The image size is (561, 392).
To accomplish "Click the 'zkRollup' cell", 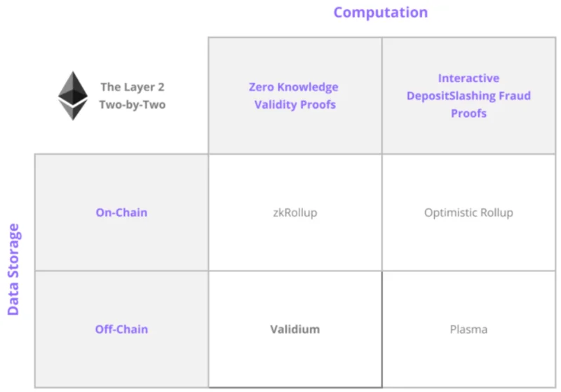I will point(295,212).
